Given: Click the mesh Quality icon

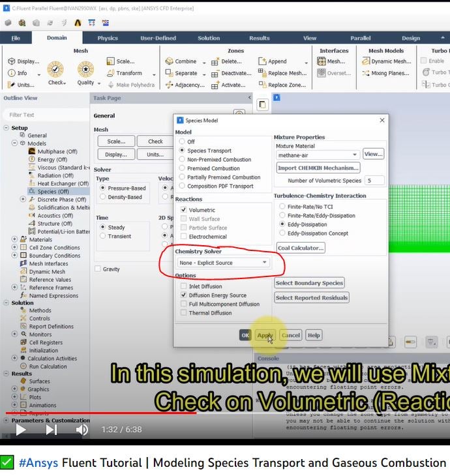Looking at the screenshot, I should coord(85,69).
